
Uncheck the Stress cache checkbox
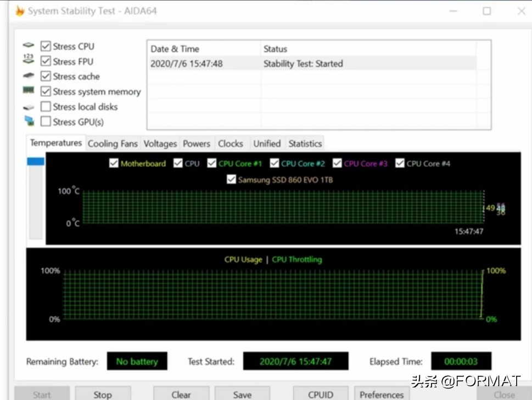pyautogui.click(x=46, y=76)
